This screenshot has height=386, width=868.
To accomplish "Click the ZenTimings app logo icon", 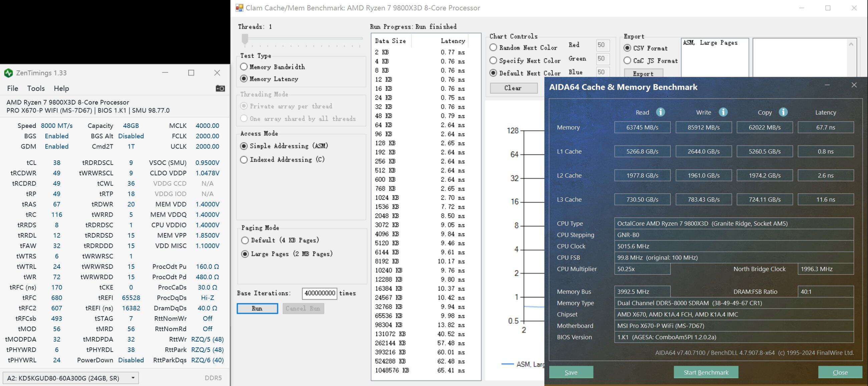I will 8,73.
